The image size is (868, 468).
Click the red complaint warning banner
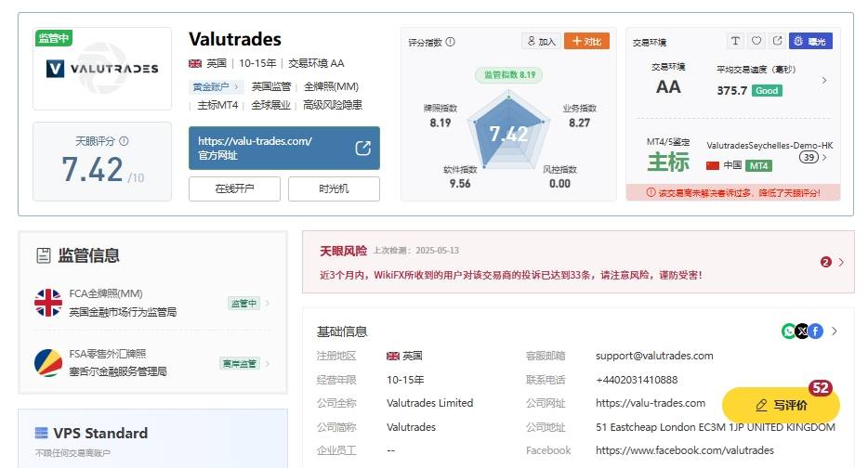tap(733, 192)
